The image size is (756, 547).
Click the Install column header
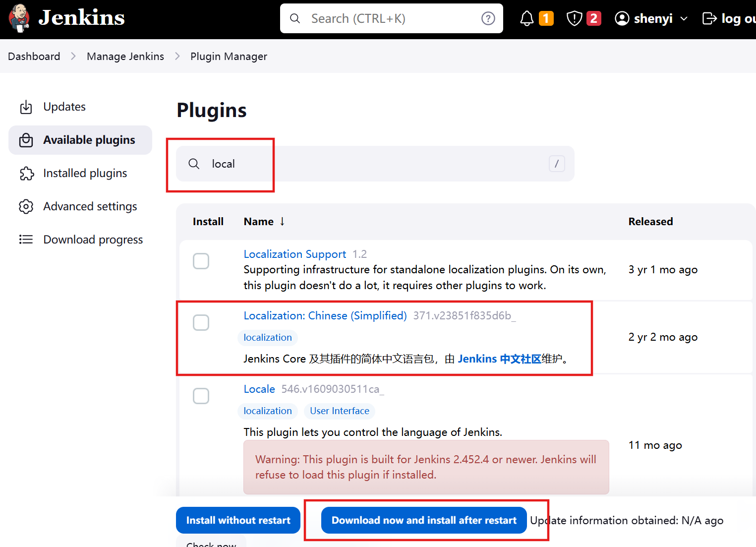click(208, 222)
